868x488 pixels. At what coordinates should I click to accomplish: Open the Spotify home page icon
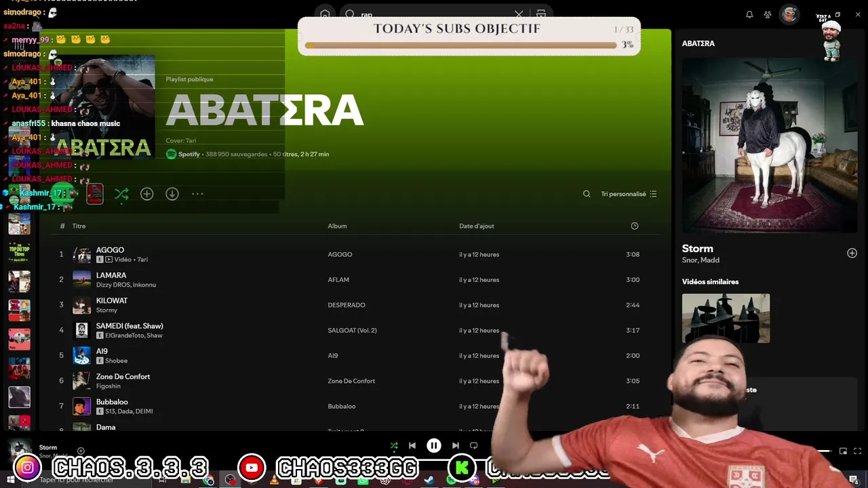click(325, 14)
